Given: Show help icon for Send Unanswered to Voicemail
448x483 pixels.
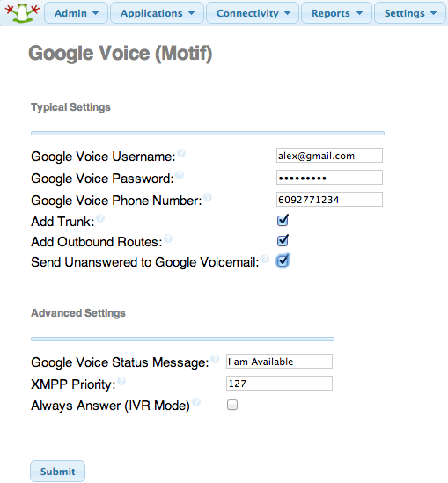Looking at the screenshot, I should pos(265,259).
